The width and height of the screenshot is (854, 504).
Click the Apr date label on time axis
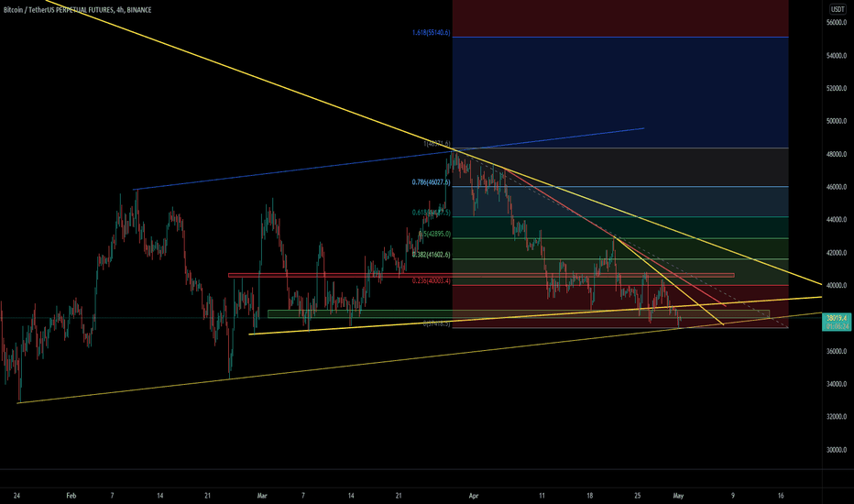pos(474,496)
